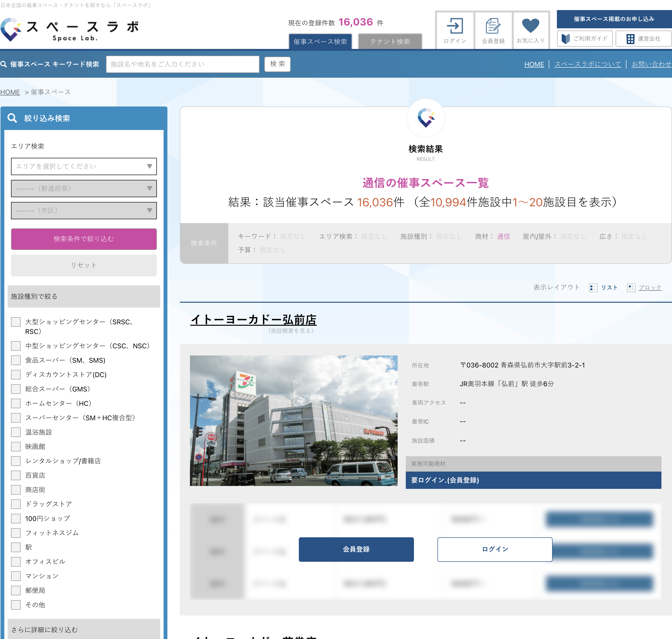This screenshot has height=639, width=672.
Task: Check 食品スーパー checkbox
Action: tap(16, 360)
